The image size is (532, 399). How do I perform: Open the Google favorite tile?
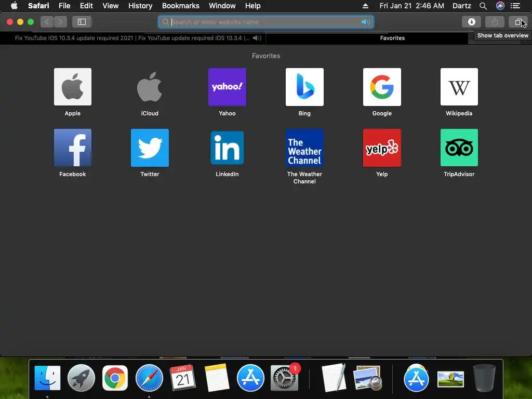coord(382,87)
